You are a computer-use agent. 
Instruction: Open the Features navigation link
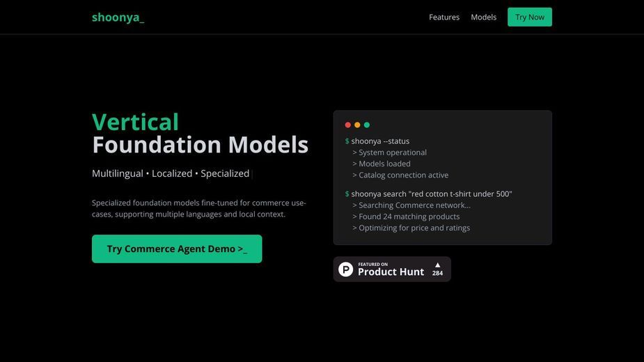point(444,17)
